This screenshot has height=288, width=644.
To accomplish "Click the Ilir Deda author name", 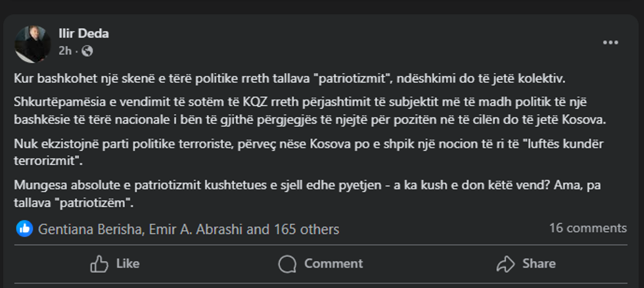I will pos(83,34).
